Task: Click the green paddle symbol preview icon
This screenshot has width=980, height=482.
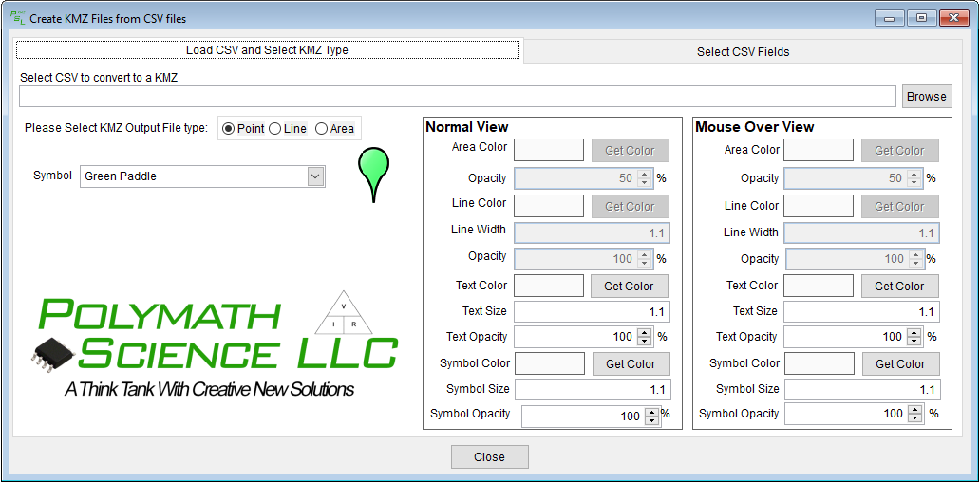Action: click(374, 172)
